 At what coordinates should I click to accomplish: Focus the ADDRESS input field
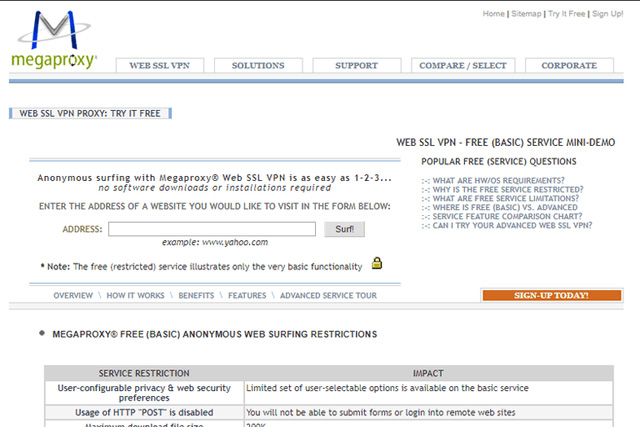coord(212,229)
